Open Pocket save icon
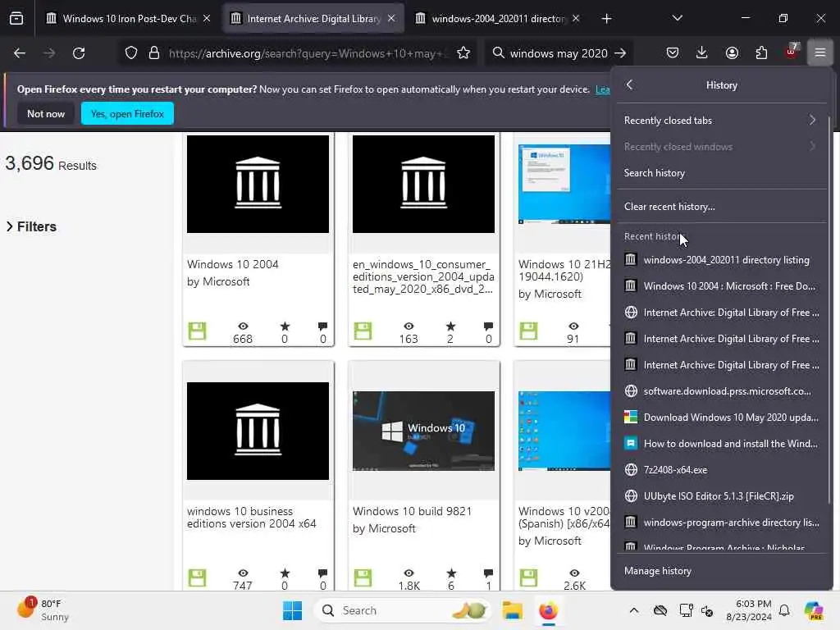 [x=673, y=53]
